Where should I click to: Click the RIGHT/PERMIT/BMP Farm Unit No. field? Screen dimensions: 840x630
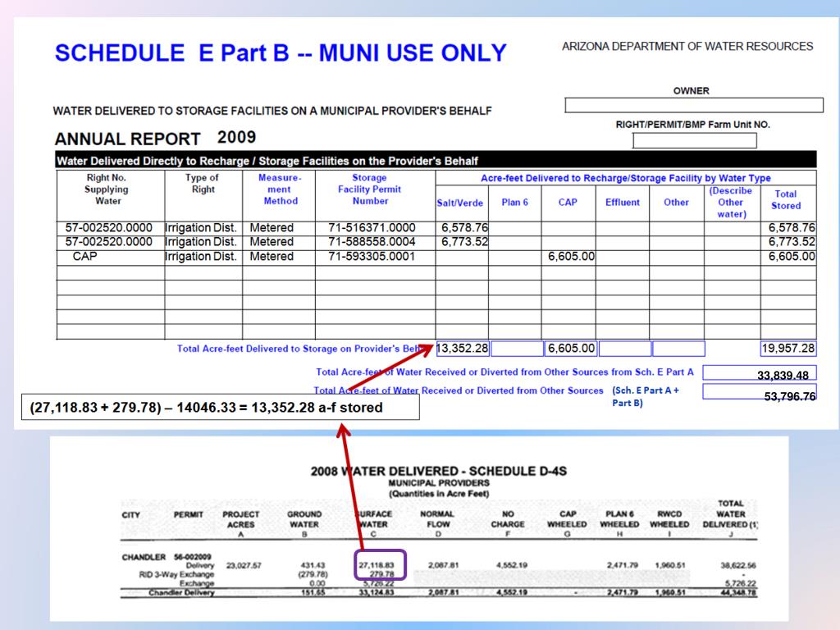(x=694, y=140)
